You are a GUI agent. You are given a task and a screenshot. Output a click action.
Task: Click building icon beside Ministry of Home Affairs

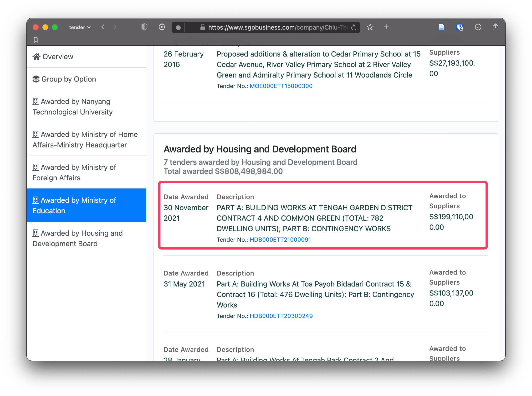(x=36, y=134)
